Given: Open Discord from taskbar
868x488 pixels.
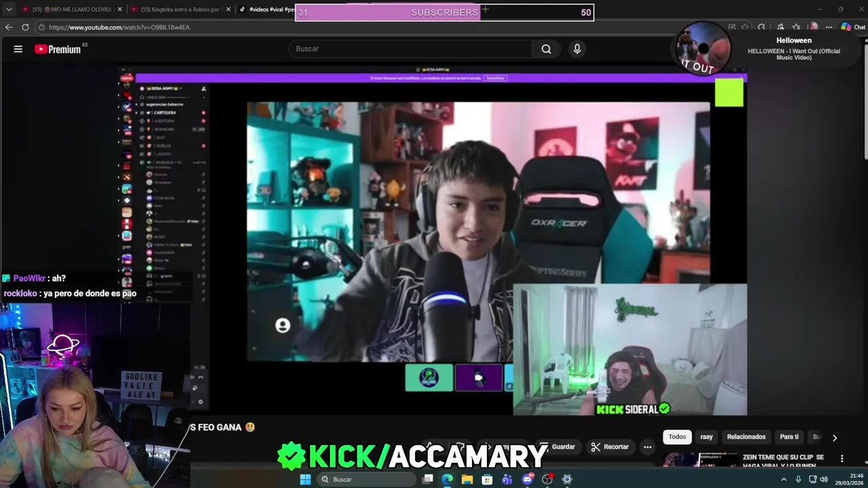Looking at the screenshot, I should point(527,479).
